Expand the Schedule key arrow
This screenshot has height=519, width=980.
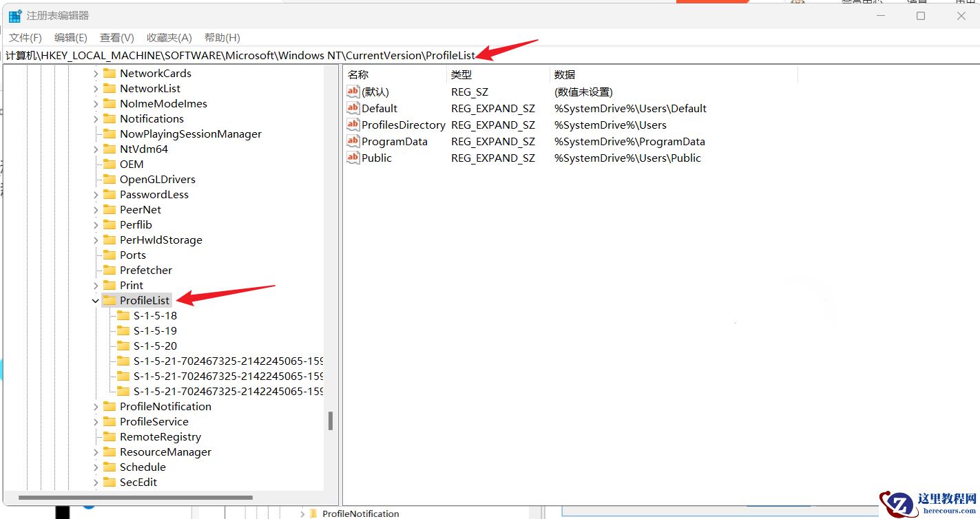(95, 467)
